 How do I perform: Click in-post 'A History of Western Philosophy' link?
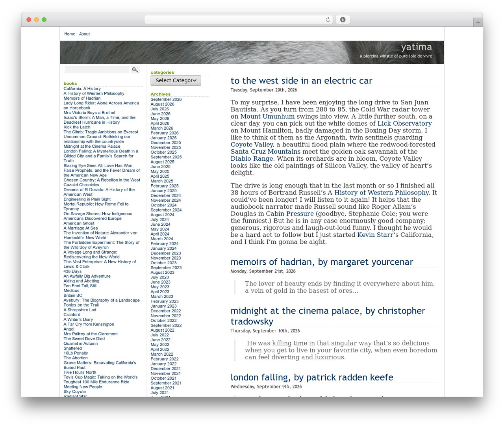point(378,193)
